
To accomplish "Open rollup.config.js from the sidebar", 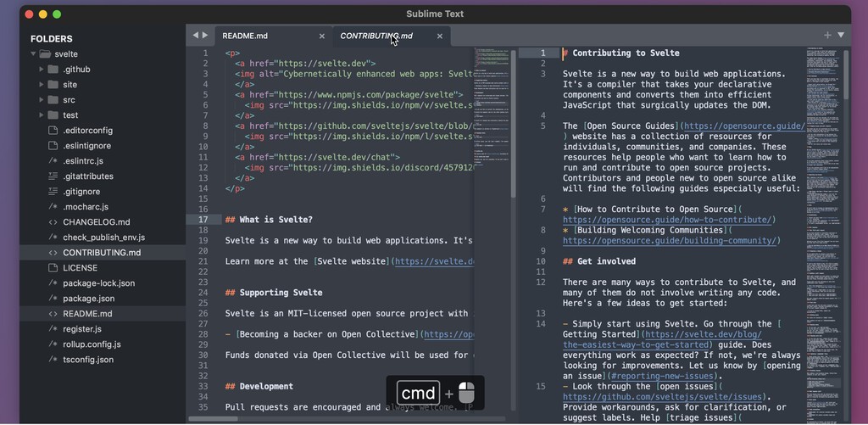I will (x=91, y=344).
